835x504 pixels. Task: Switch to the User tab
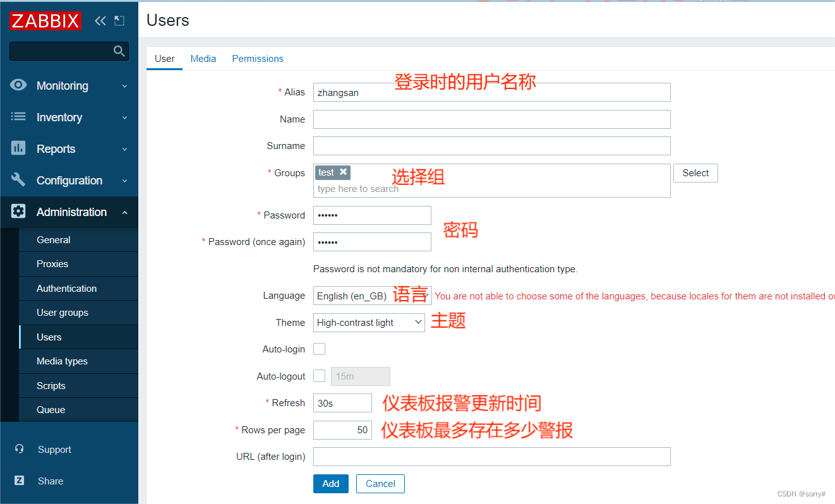pos(165,58)
